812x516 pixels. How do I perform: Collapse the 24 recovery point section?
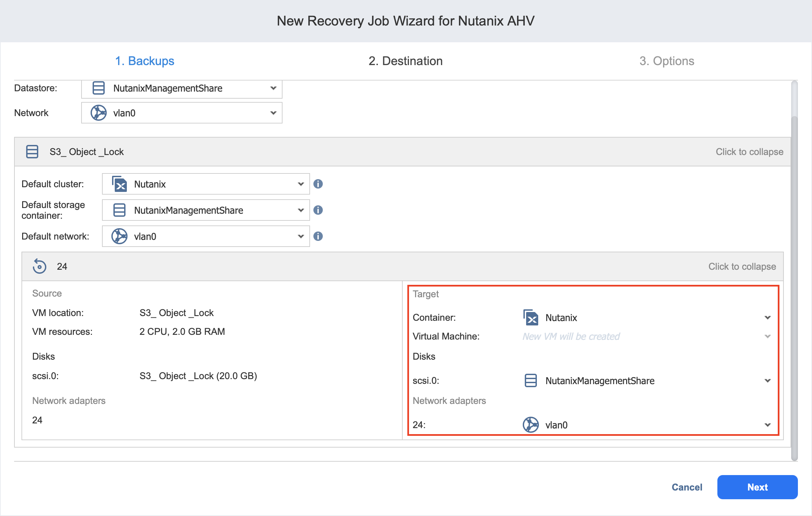pyautogui.click(x=742, y=266)
